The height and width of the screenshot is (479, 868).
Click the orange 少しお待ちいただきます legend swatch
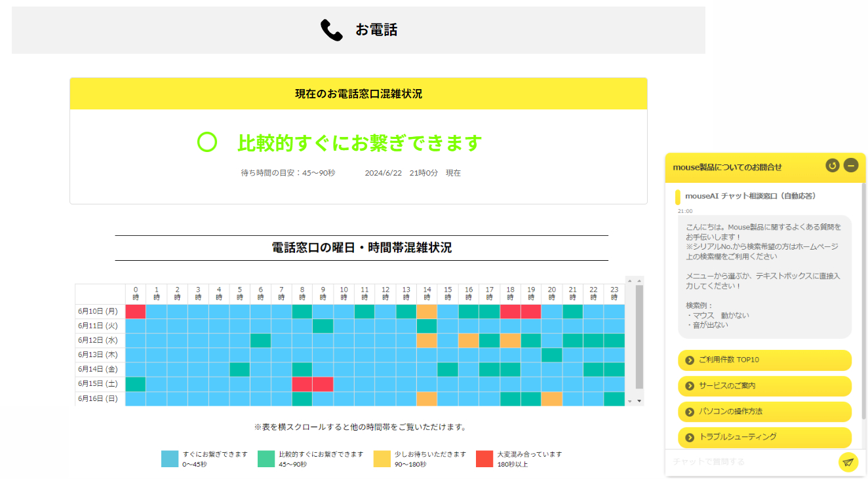(382, 459)
